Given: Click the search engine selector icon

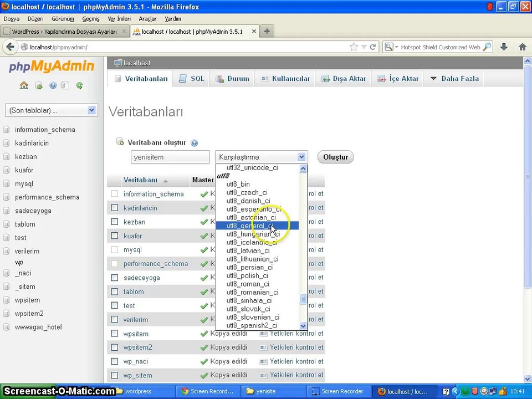Looking at the screenshot, I should pos(389,47).
